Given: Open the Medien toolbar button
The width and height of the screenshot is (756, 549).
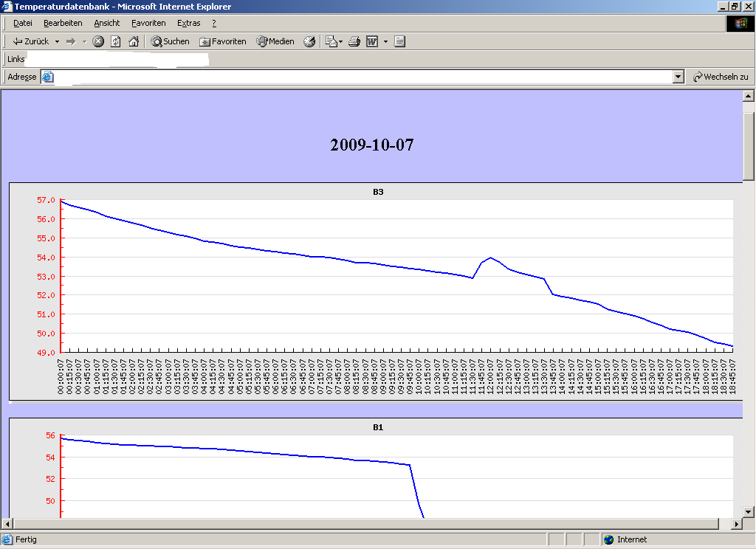Looking at the screenshot, I should click(275, 41).
